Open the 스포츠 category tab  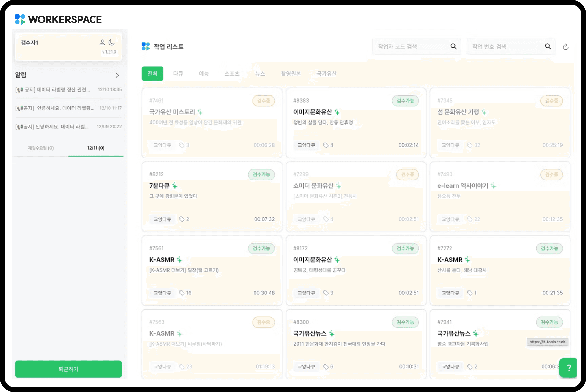[232, 74]
